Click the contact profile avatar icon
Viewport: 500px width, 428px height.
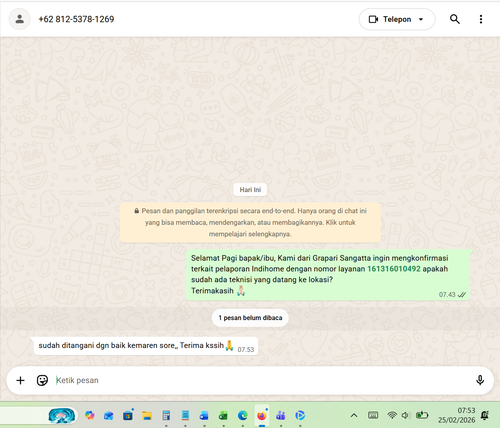[x=20, y=19]
